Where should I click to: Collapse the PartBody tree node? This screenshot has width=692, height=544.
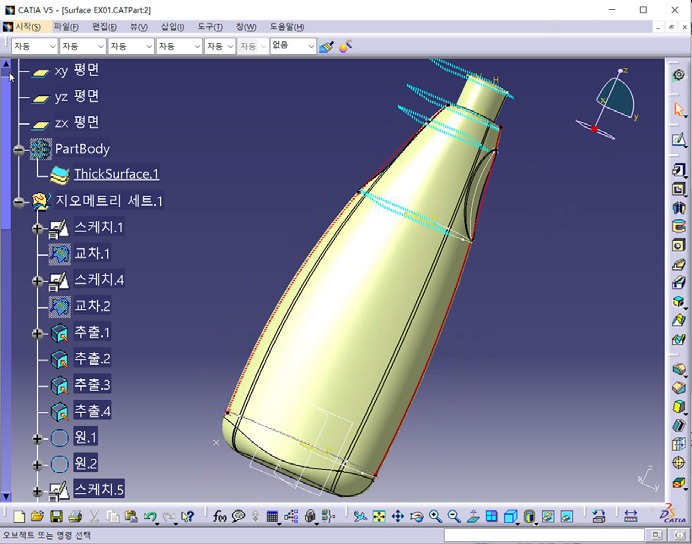(x=18, y=149)
